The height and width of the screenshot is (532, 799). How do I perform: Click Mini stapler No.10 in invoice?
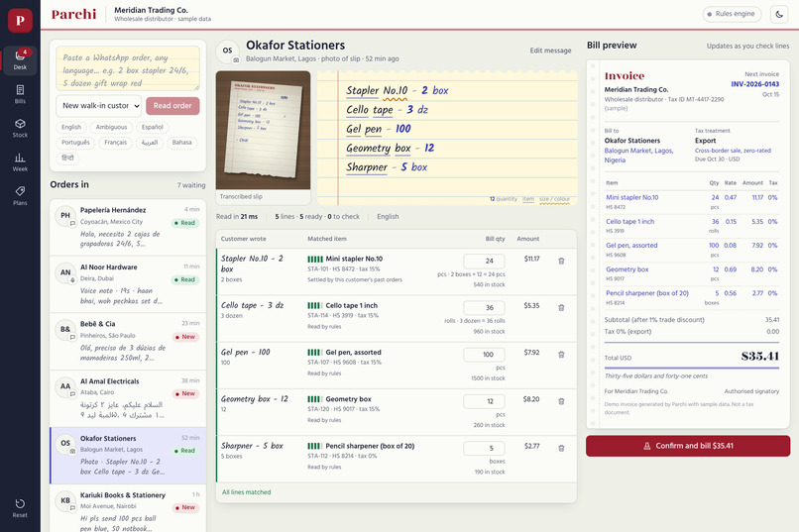[x=631, y=197]
